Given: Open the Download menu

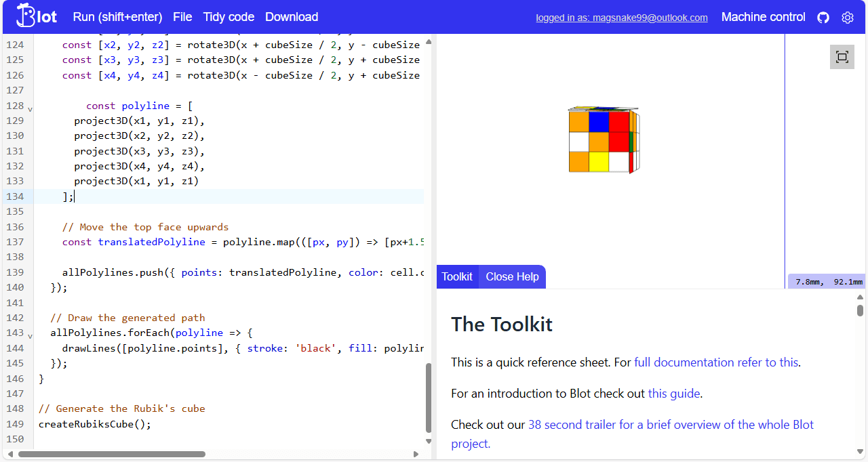Looking at the screenshot, I should [x=292, y=17].
